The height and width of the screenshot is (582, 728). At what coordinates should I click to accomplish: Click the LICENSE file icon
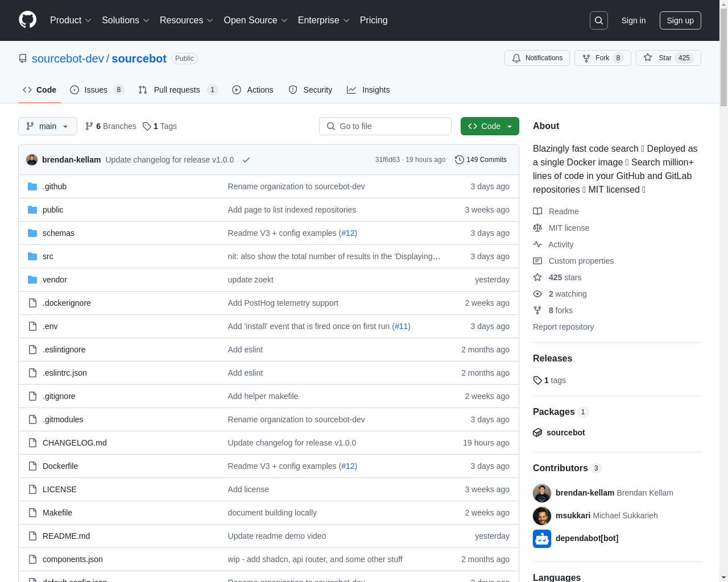(32, 489)
